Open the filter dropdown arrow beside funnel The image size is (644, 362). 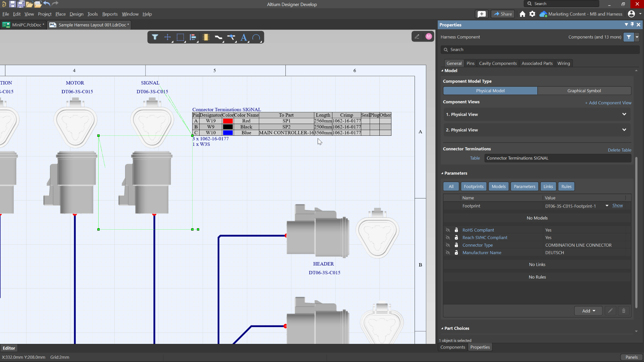(x=637, y=37)
